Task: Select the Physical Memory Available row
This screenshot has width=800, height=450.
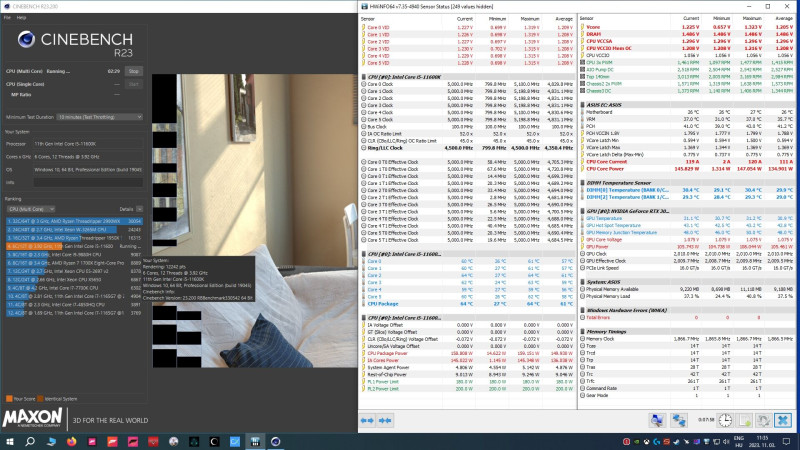Action: click(687, 289)
